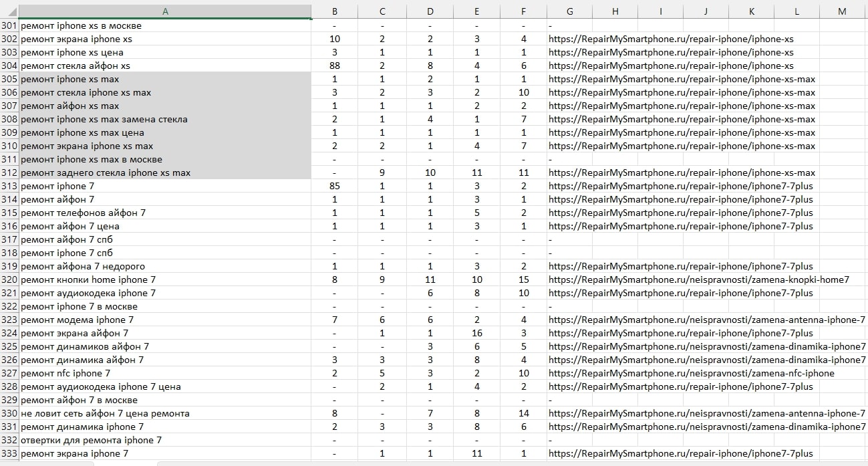The image size is (868, 466).
Task: Select column B header
Action: (335, 11)
